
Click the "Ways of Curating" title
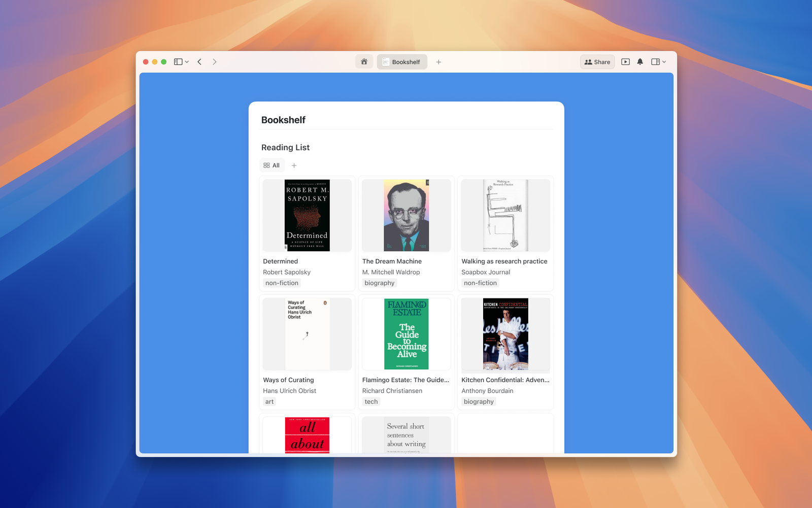click(x=288, y=380)
